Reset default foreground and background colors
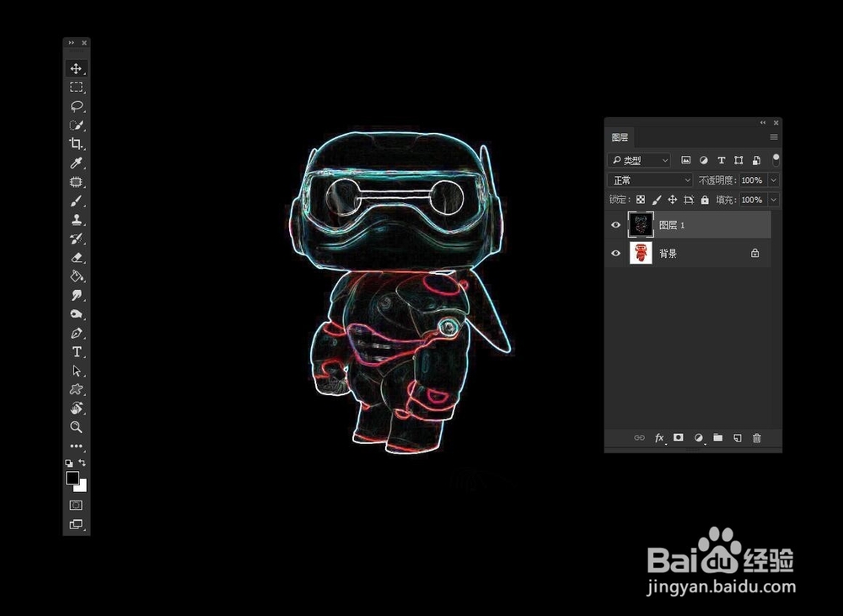The image size is (843, 616). point(69,463)
